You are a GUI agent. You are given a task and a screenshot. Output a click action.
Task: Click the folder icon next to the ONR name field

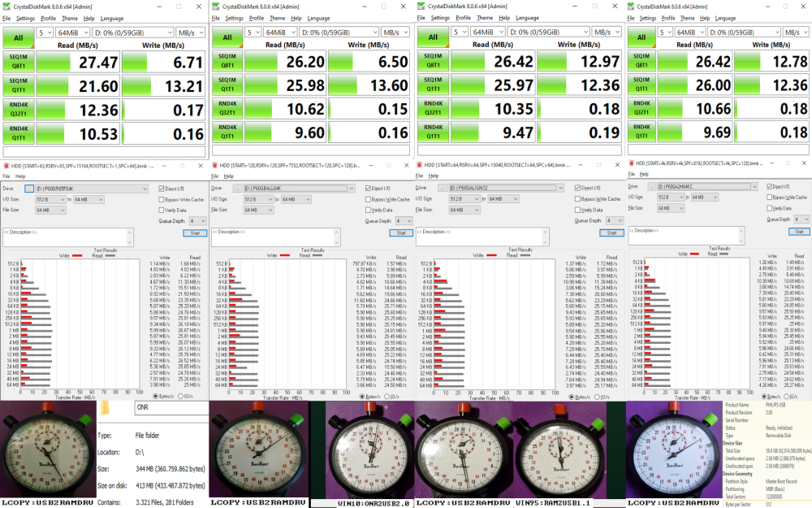(x=105, y=409)
